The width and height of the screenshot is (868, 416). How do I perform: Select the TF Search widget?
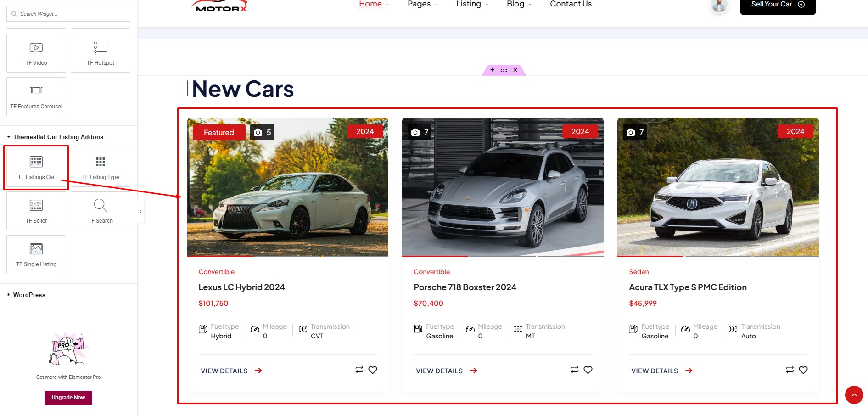tap(101, 211)
